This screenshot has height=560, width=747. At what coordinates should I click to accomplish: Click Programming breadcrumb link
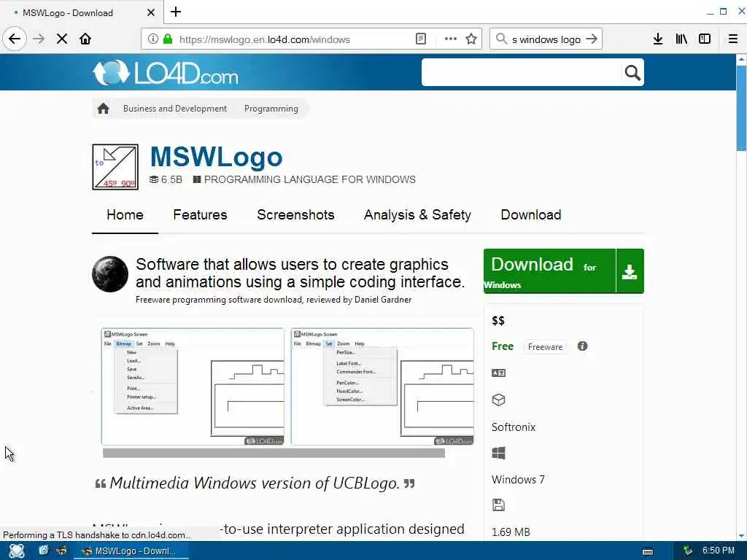point(271,109)
